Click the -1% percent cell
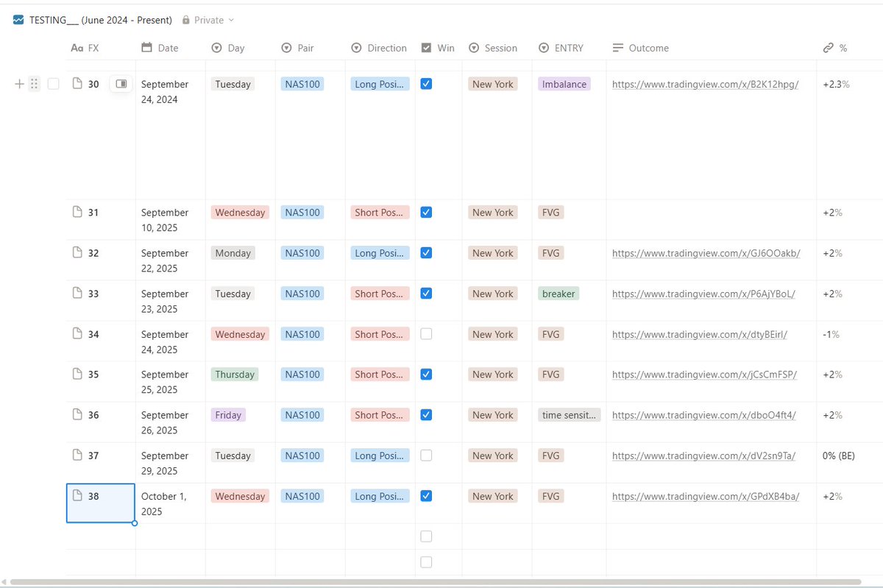 tap(831, 333)
